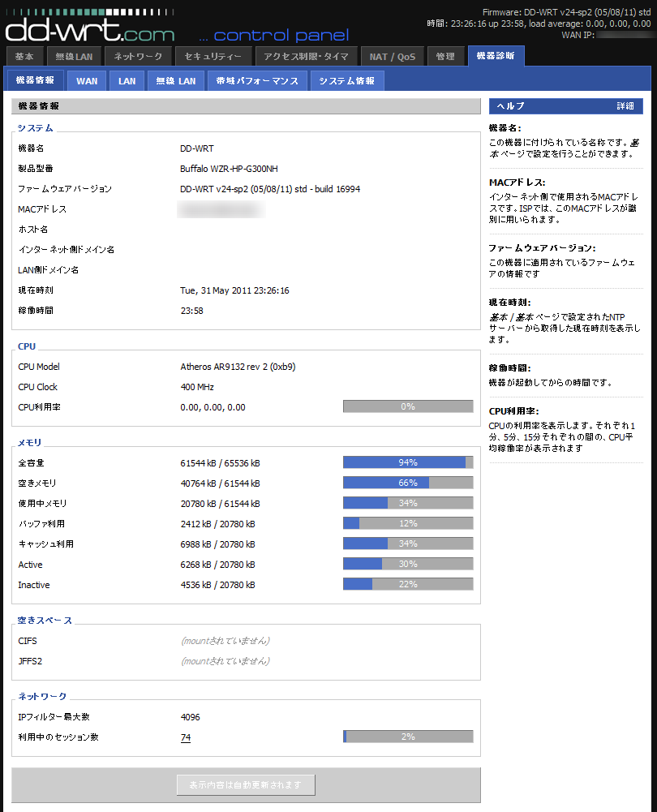Click the 詳細 link in help header

click(x=625, y=106)
